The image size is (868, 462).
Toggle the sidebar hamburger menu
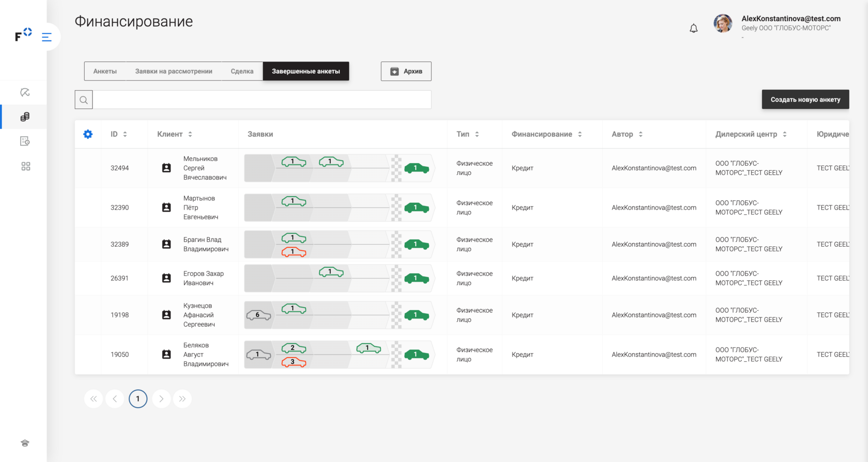[x=47, y=37]
